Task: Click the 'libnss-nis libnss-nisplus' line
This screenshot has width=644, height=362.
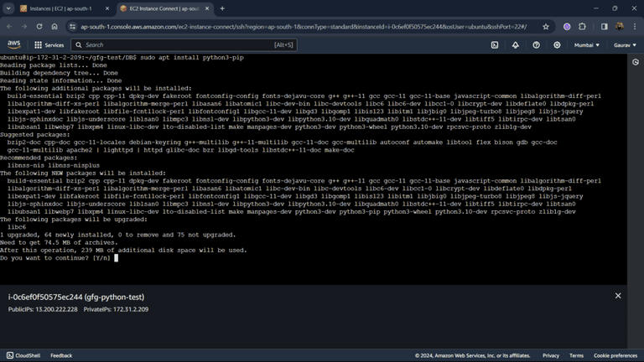Action: click(x=54, y=165)
